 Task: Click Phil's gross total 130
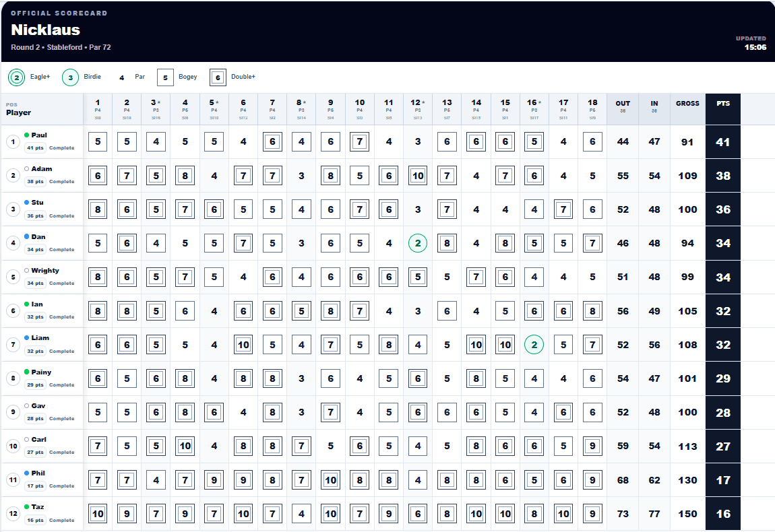(x=687, y=480)
